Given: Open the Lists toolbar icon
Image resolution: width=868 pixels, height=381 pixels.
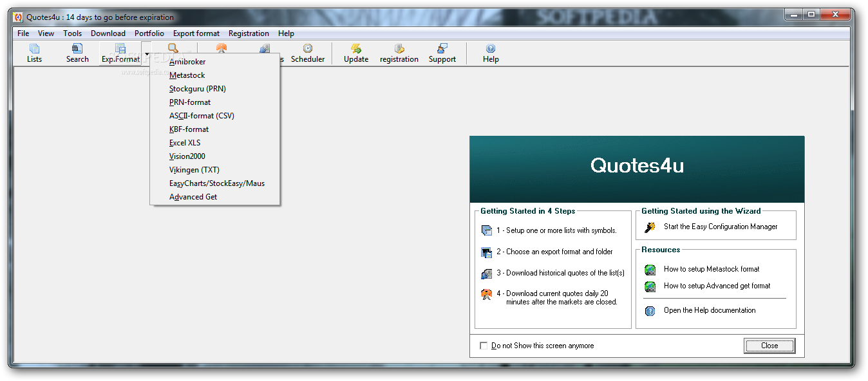Looking at the screenshot, I should coord(34,53).
